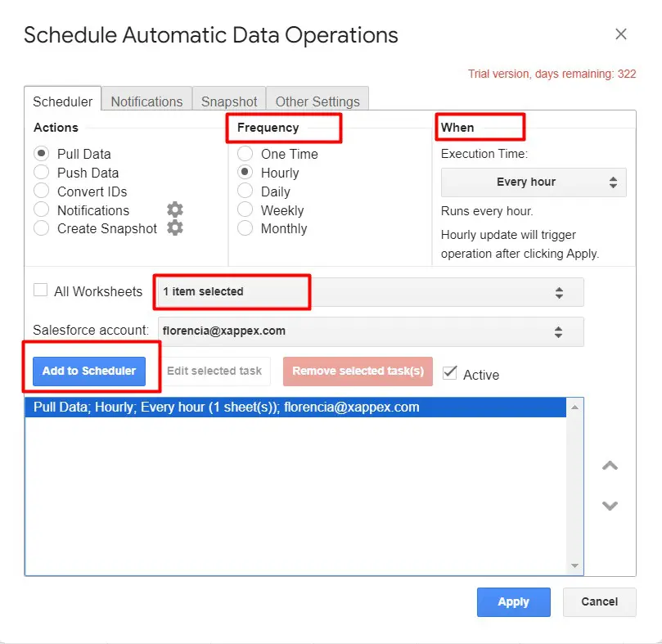Uncheck the Active checkbox
Screen dimensions: 662x644
coord(449,373)
